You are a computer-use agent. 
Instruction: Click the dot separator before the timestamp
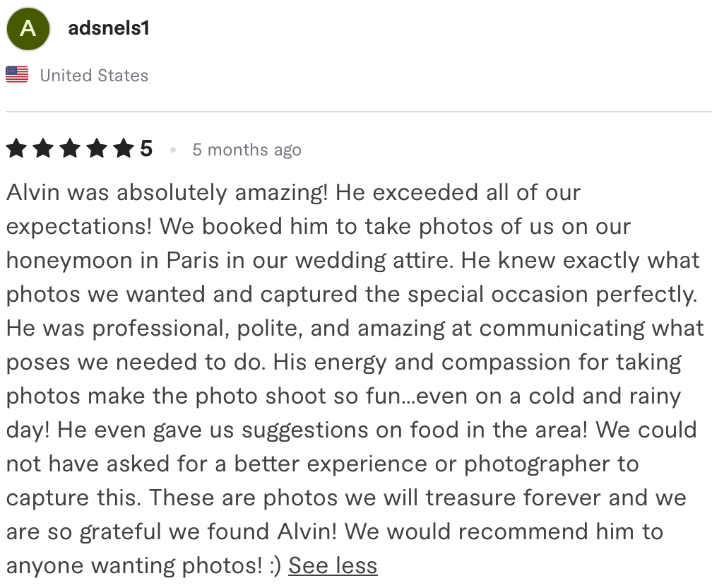click(173, 150)
